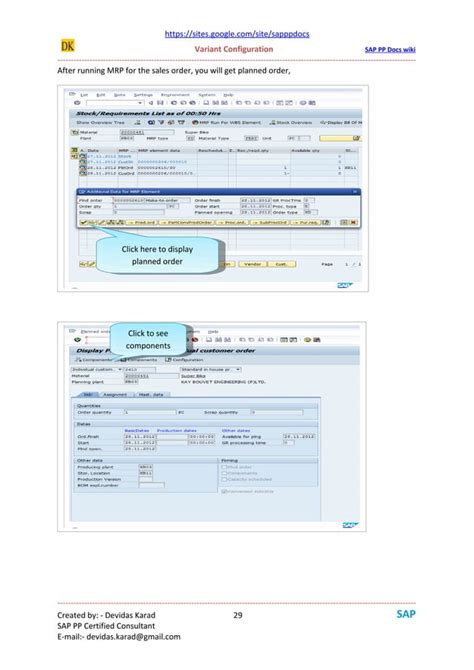474x670 pixels.
Task: Click Help icon in Stock/Requirements List toolbar
Action: (303, 103)
